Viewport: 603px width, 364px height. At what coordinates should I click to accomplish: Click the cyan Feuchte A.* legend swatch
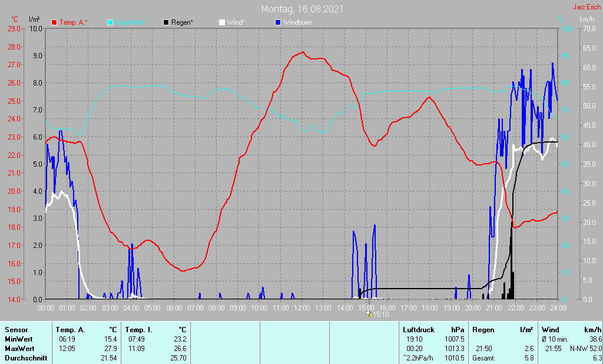(110, 22)
